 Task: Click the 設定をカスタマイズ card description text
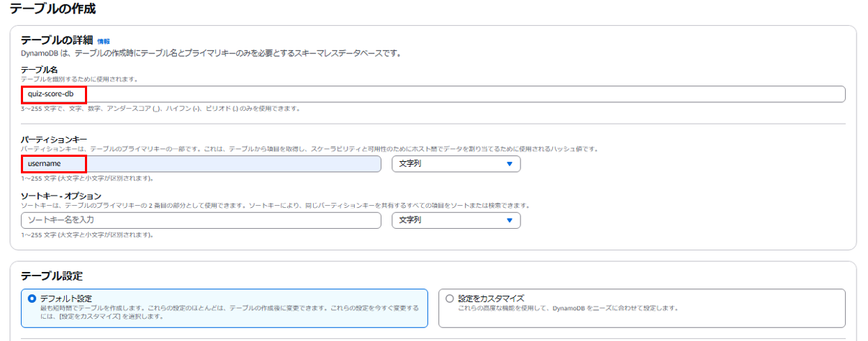click(x=569, y=308)
